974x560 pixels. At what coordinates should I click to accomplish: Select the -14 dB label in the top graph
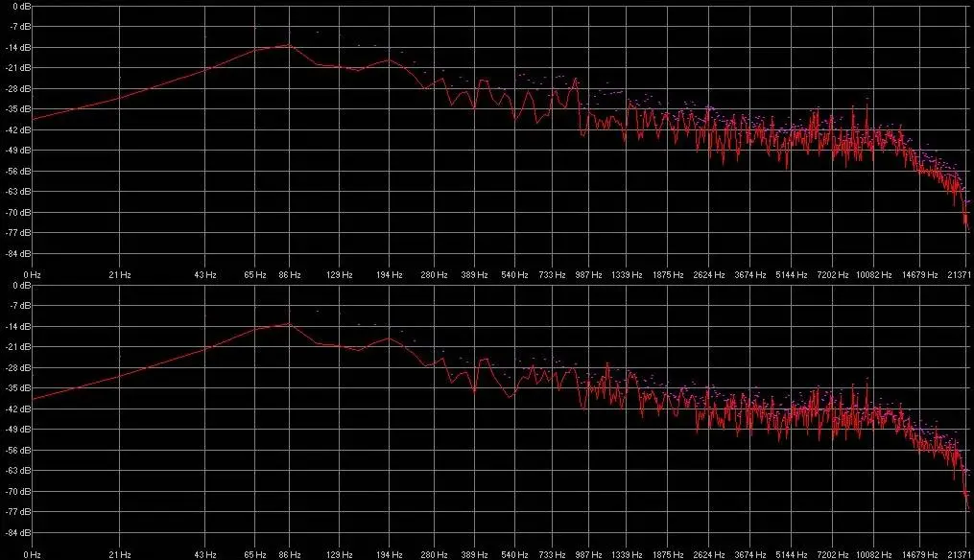point(19,47)
